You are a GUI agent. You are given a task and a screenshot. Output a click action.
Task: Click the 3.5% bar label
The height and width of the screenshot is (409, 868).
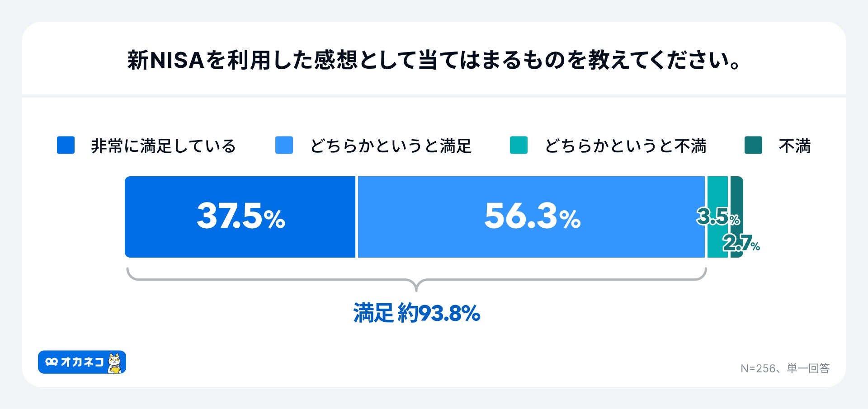pos(717,217)
